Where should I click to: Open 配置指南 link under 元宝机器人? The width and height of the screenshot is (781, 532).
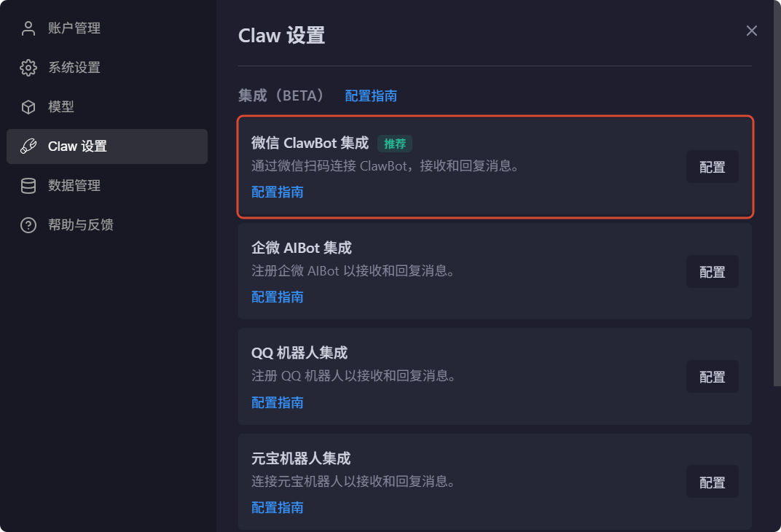click(278, 508)
